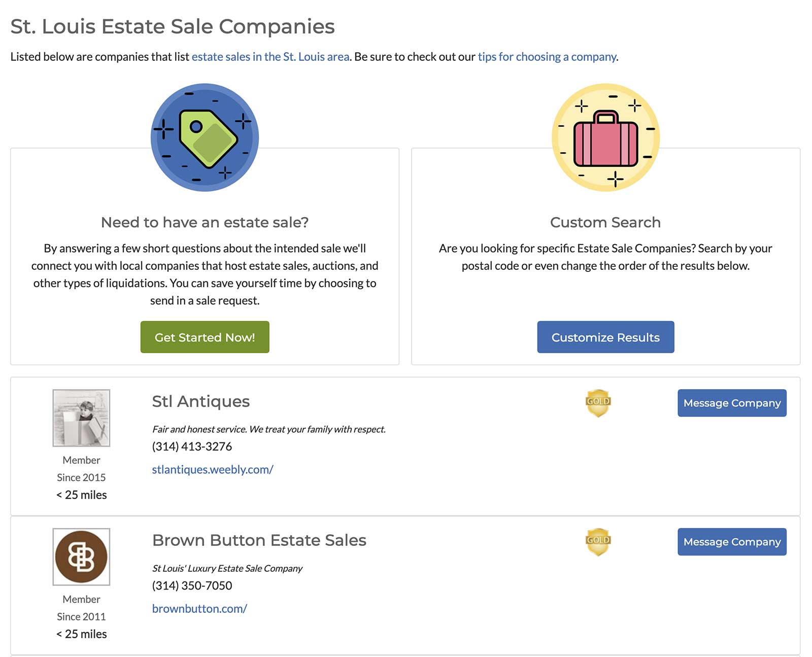Click the tips for choosing a company link
Screen dimensions: 812x657
pyautogui.click(x=546, y=57)
